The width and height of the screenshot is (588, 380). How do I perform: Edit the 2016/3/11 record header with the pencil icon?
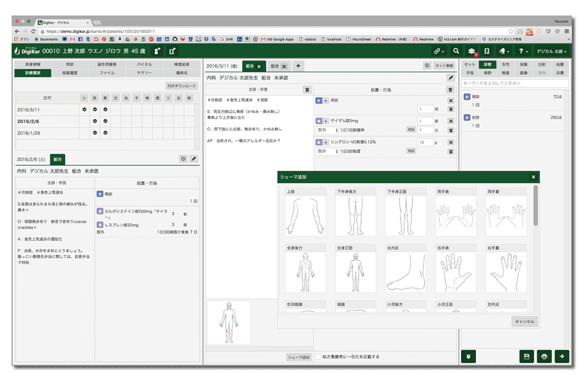pyautogui.click(x=451, y=77)
